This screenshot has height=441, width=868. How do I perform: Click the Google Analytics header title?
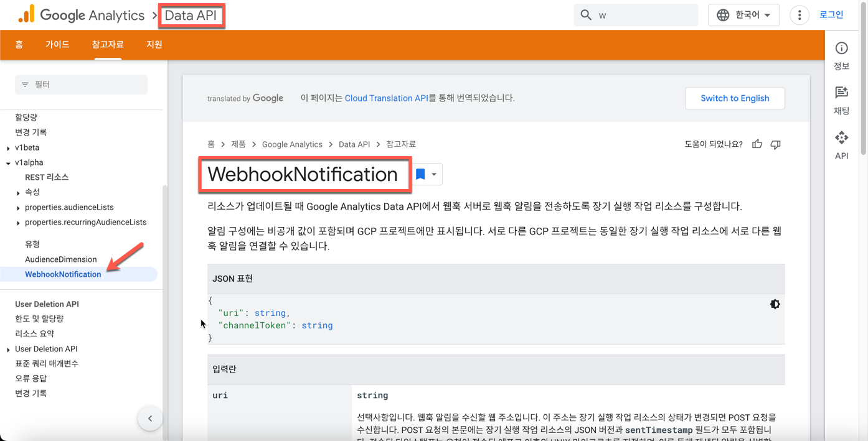click(92, 16)
